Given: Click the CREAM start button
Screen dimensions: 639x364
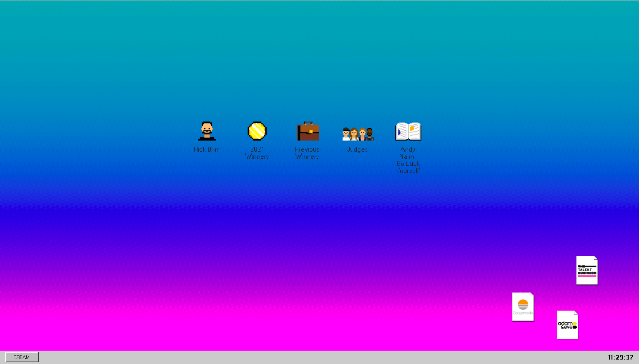Looking at the screenshot, I should (x=22, y=357).
